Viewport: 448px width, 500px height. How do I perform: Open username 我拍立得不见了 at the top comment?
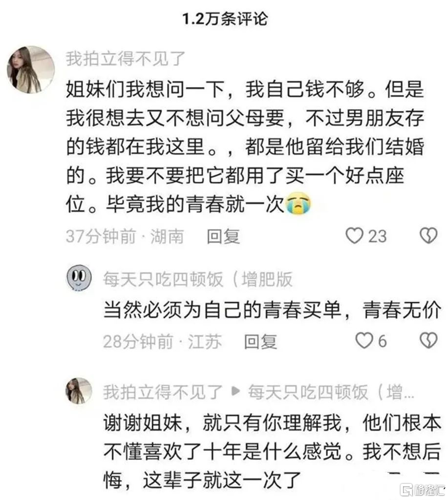pyautogui.click(x=126, y=59)
